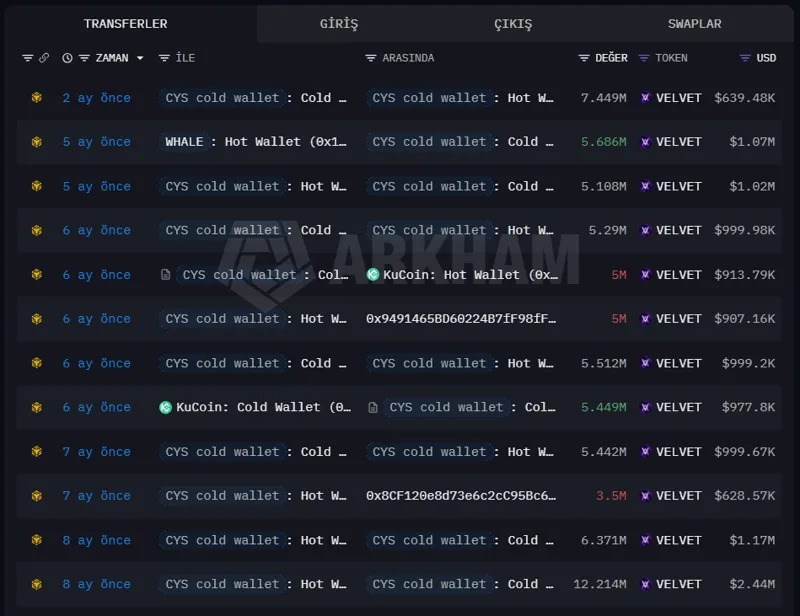Click the $639.48K USD amount
Viewport: 800px width, 616px height.
click(x=744, y=97)
